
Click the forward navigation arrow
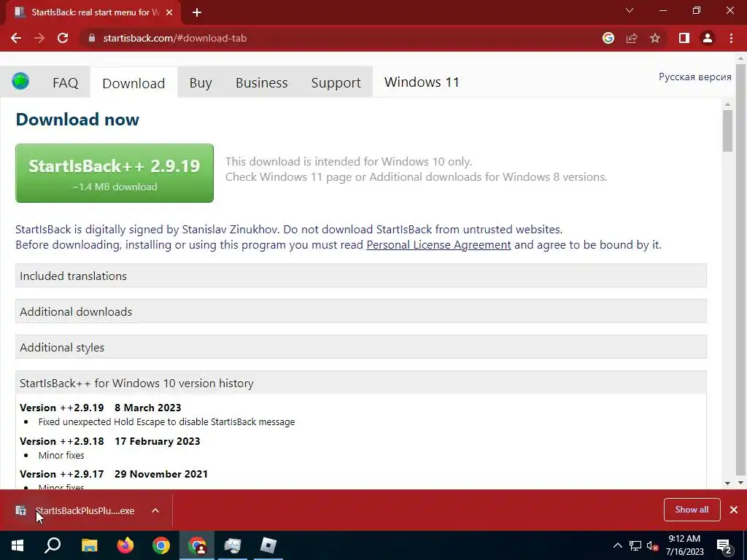pyautogui.click(x=39, y=38)
